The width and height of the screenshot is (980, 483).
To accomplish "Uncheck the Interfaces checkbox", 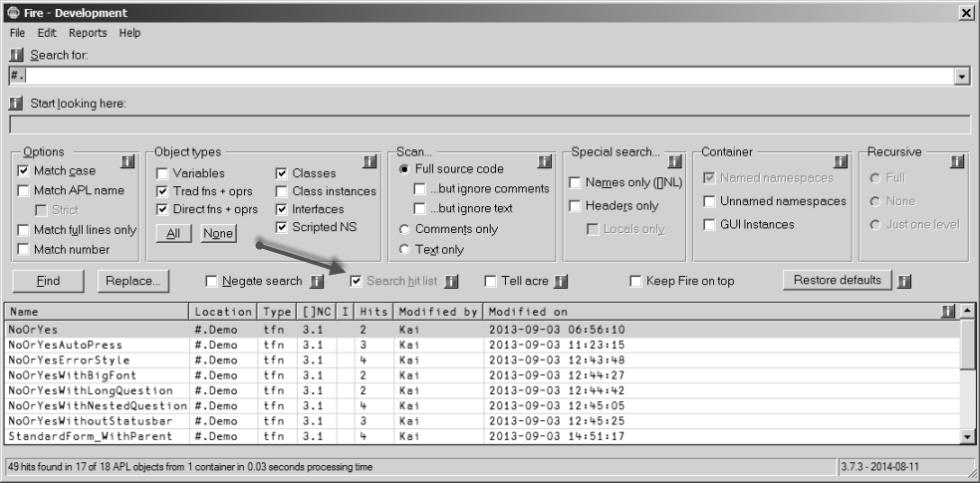I will [x=281, y=209].
